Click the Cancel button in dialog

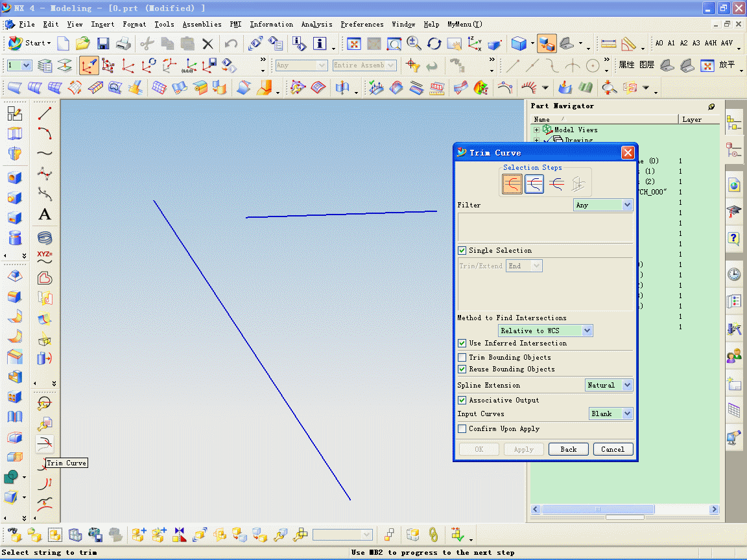tap(613, 450)
